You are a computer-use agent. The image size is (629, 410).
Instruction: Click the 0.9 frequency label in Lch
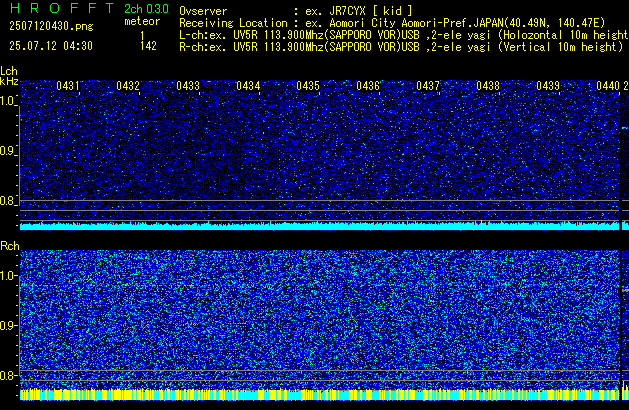(8, 151)
